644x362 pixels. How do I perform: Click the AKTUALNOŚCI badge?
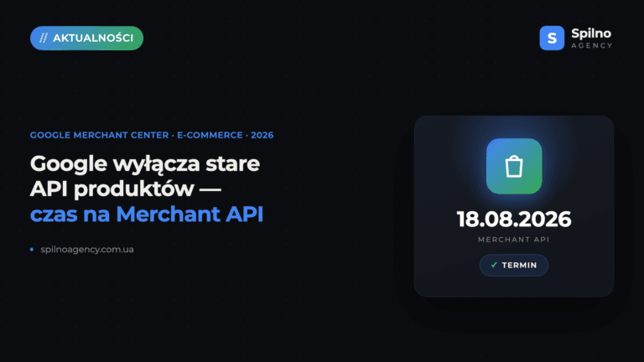86,39
